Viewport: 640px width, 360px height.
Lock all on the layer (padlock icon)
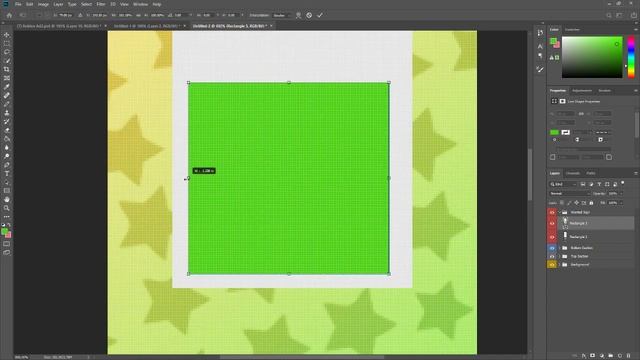click(591, 203)
